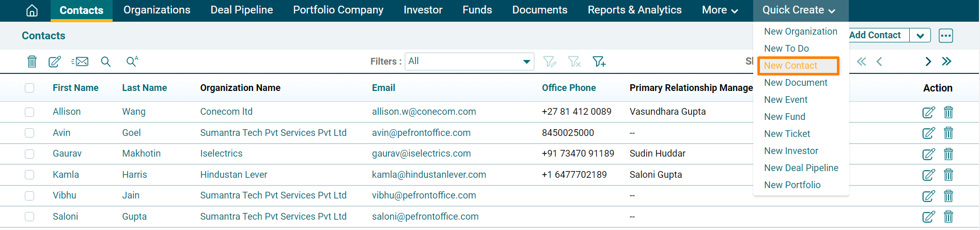The width and height of the screenshot is (980, 230).
Task: Edit Allison Wang's row using the pencil icon
Action: click(928, 112)
